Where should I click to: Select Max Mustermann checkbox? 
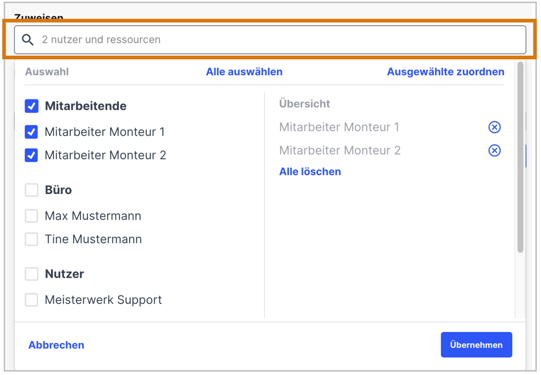point(31,216)
